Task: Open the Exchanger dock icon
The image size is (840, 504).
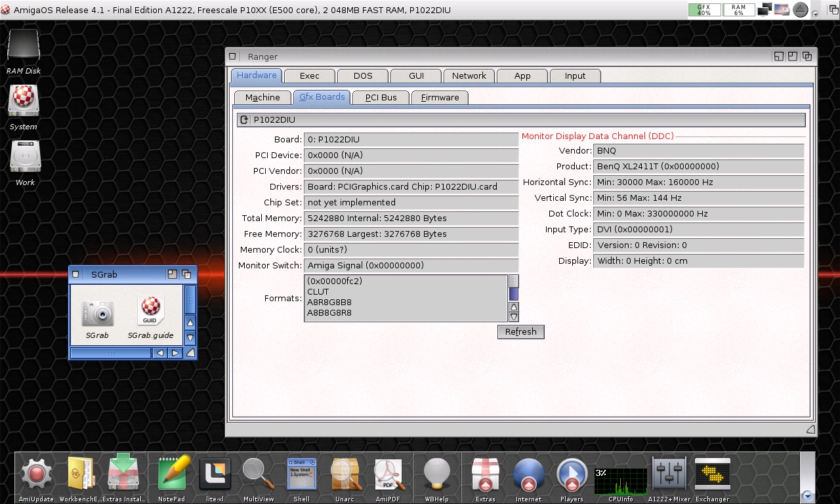Action: 712,474
